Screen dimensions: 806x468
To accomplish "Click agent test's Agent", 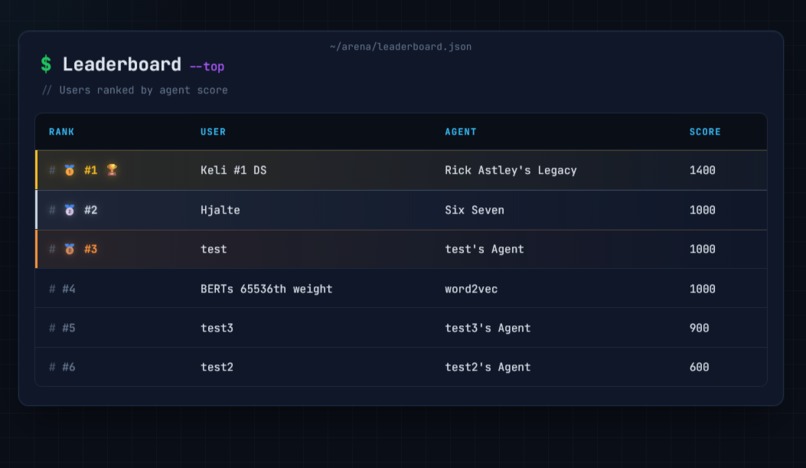I will point(484,249).
